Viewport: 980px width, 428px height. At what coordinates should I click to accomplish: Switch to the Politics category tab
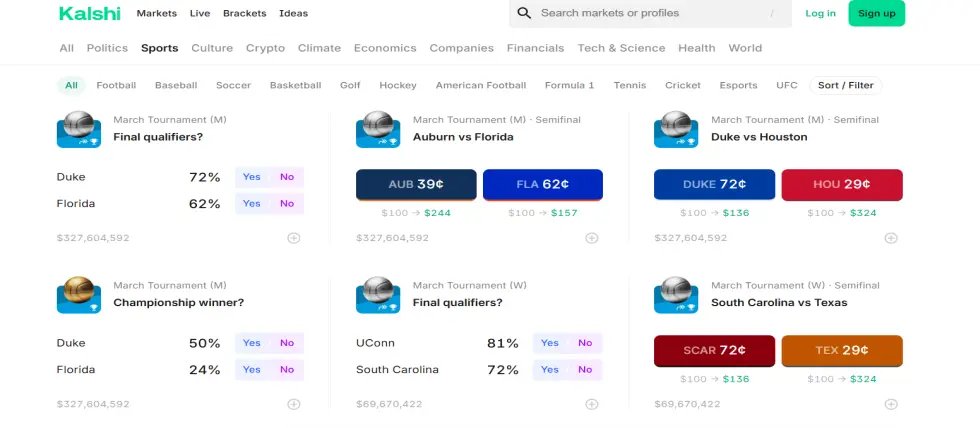(x=108, y=48)
